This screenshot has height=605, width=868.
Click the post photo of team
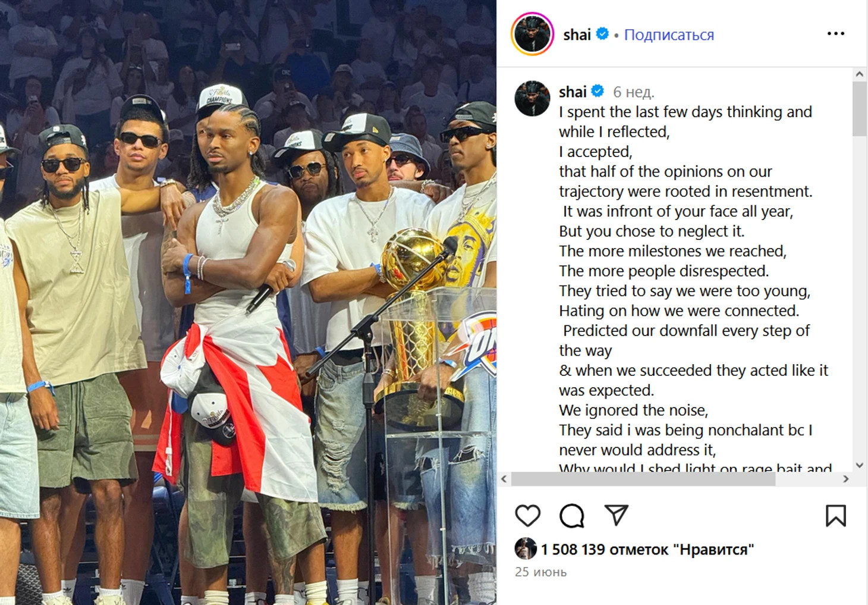pos(248,302)
